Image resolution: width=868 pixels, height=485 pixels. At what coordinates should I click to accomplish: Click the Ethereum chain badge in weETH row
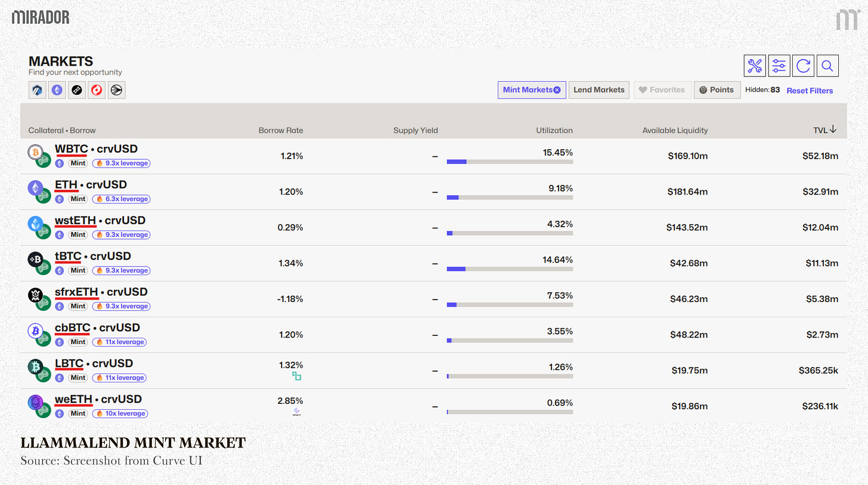(x=60, y=413)
